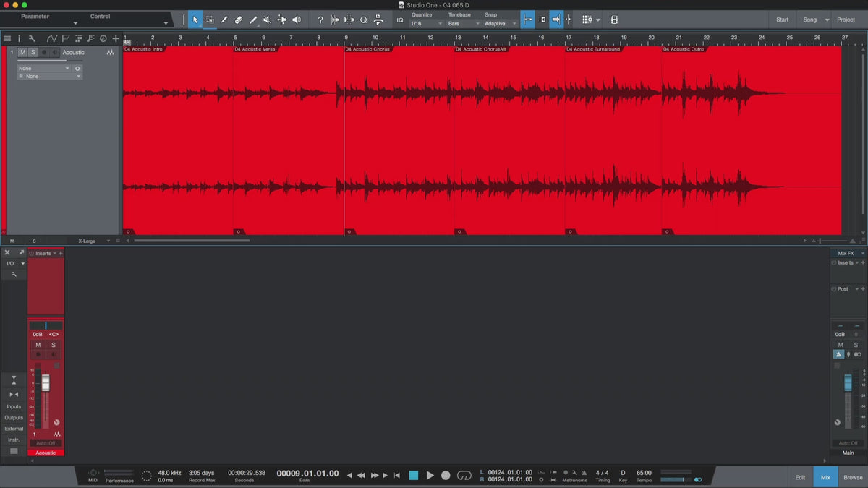Open the Timebase Bars dropdown

tap(463, 24)
